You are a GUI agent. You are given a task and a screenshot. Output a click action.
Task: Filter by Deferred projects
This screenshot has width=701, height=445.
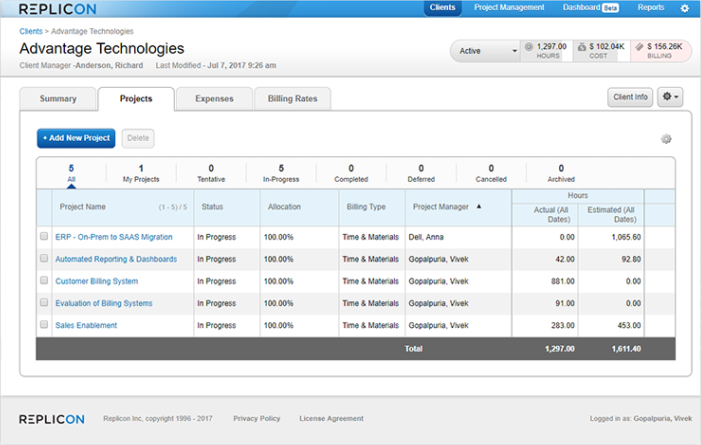[421, 173]
